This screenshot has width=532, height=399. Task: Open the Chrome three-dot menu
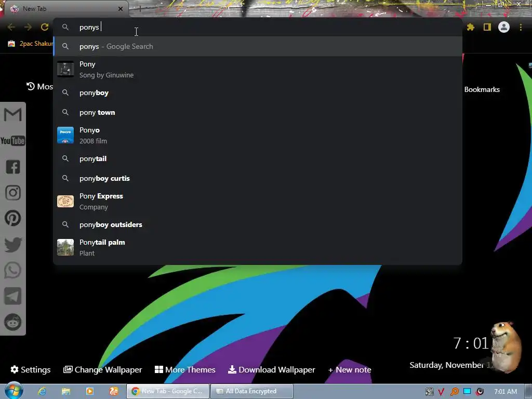(521, 27)
